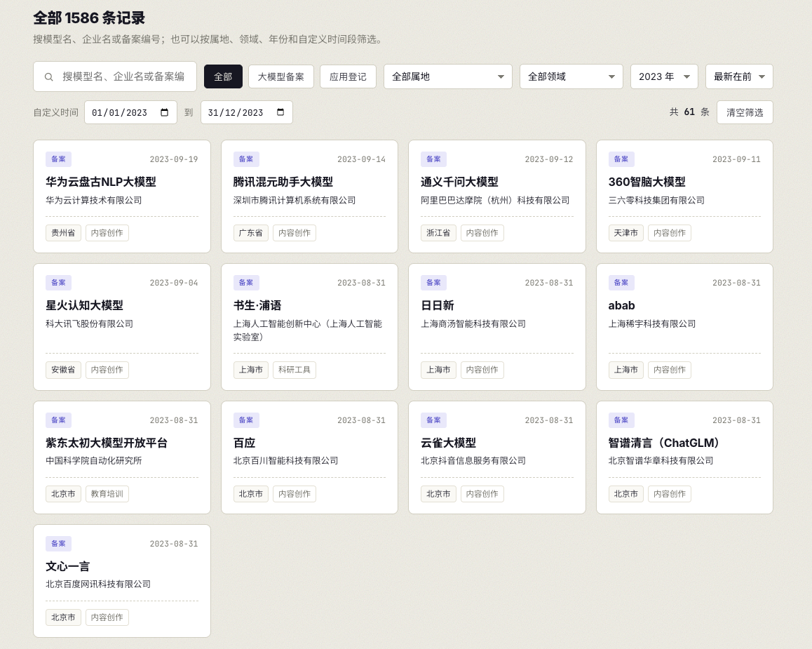812x649 pixels.
Task: Open the 腾讯混元助手大模型 card title
Action: tap(283, 182)
